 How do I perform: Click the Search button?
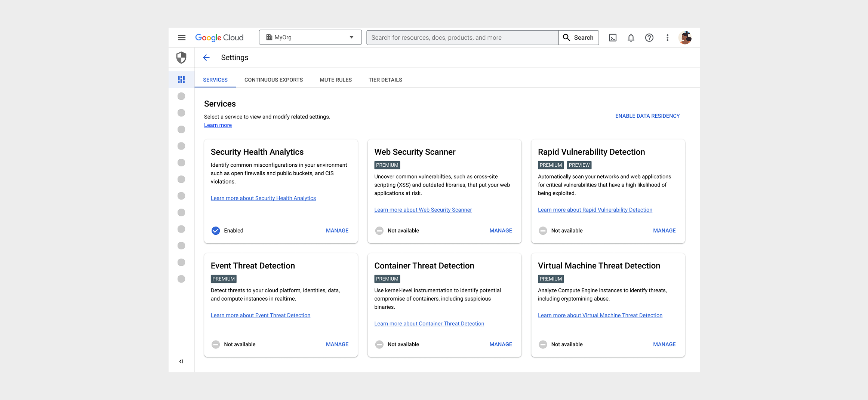click(x=579, y=37)
